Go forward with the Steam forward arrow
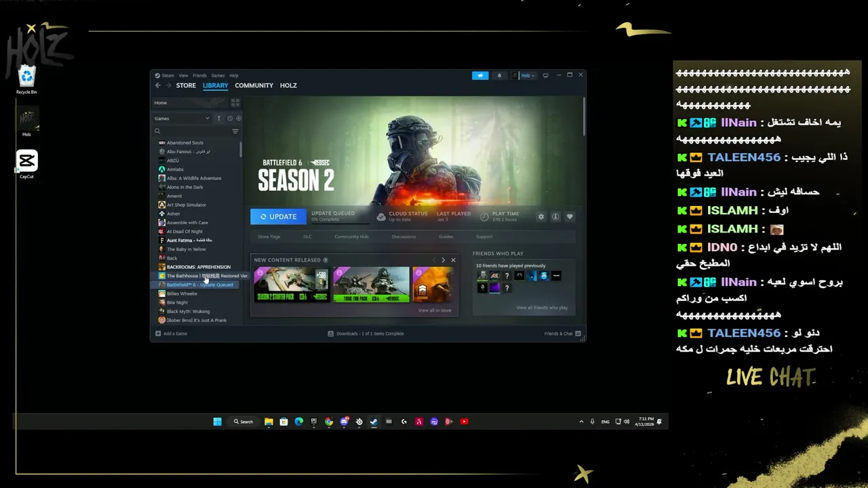Viewport: 868px width, 488px height. [x=168, y=85]
